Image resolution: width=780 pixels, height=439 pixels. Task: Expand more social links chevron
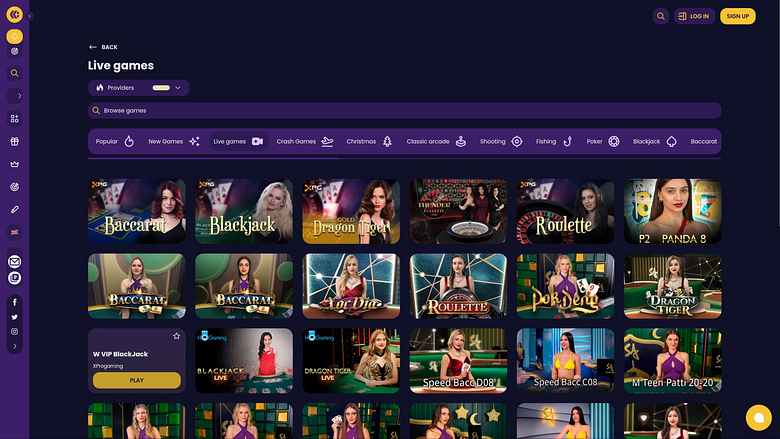tap(14, 346)
